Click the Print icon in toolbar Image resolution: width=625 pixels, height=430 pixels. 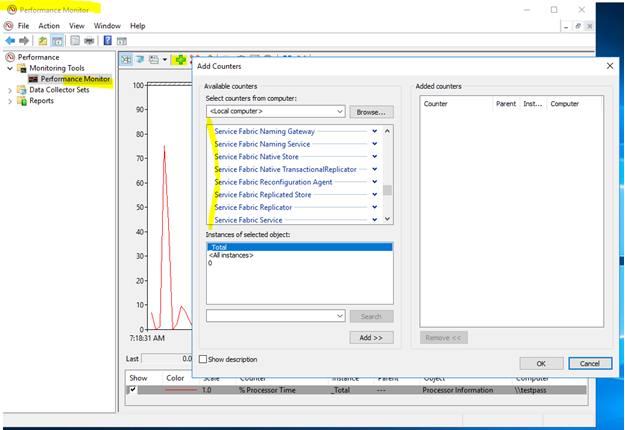[89, 41]
